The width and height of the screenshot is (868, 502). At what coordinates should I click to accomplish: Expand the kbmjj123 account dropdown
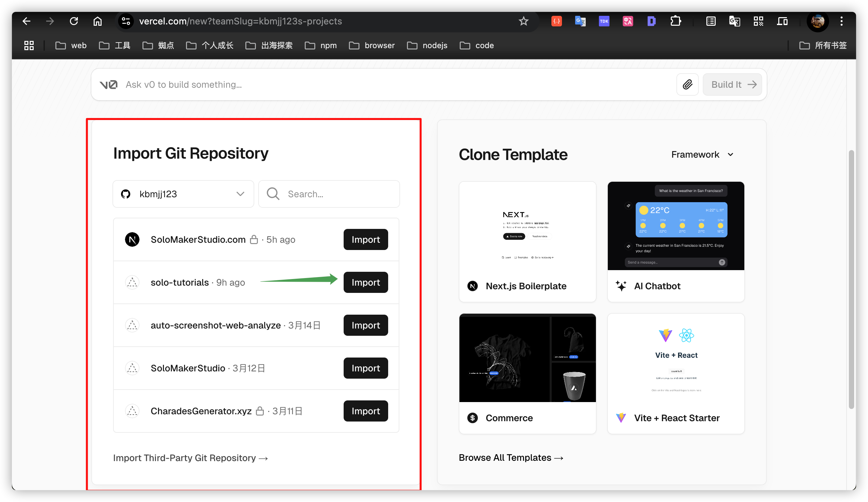point(183,194)
